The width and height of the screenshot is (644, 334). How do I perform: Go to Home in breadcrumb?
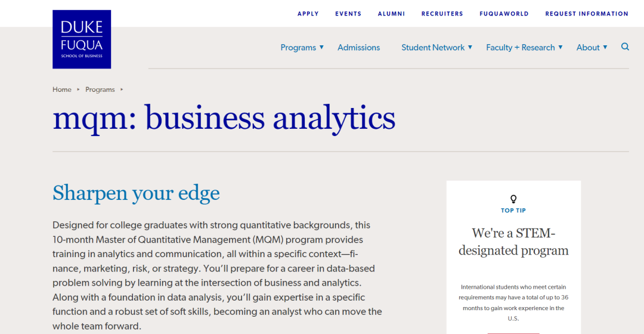pyautogui.click(x=62, y=89)
